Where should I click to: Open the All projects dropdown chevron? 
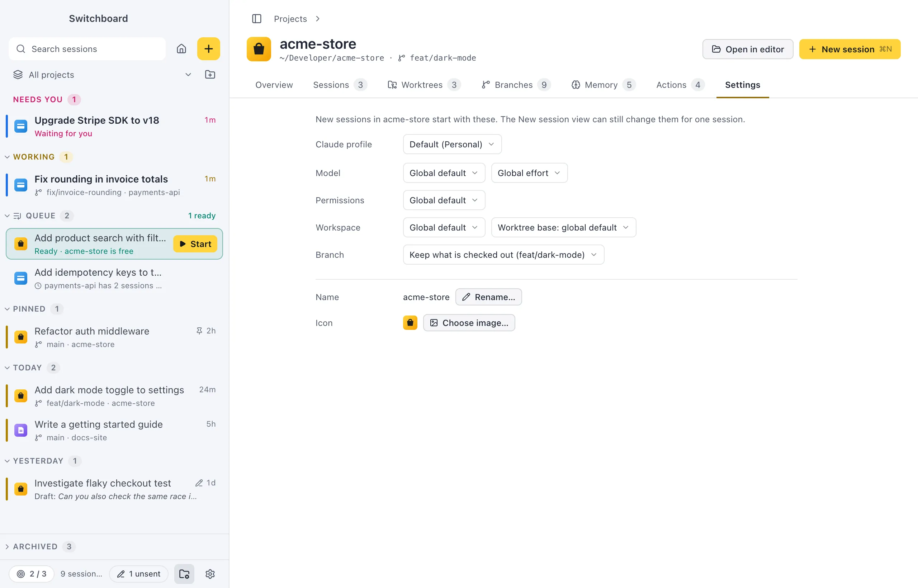(188, 75)
